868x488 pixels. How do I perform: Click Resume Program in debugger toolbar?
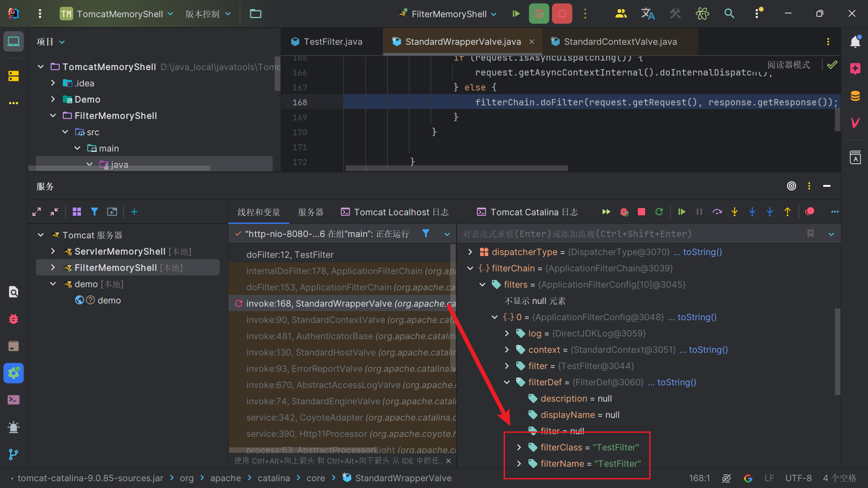682,212
